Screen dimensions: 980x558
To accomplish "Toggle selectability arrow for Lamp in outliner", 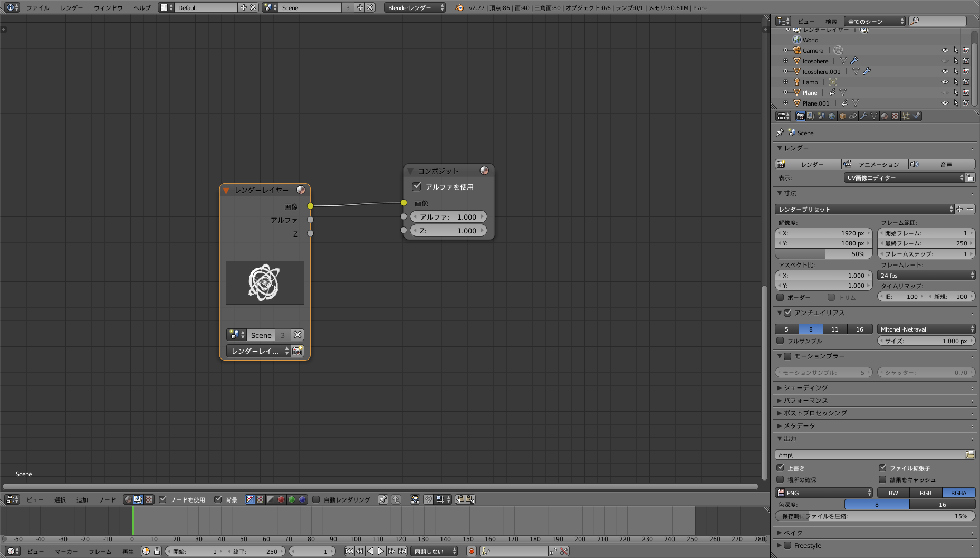I will [x=956, y=82].
